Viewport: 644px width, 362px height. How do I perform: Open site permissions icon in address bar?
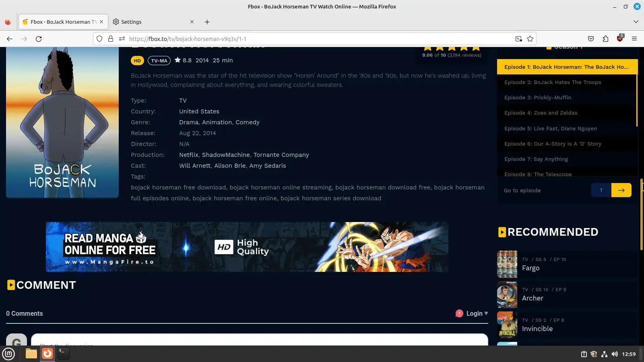point(122,39)
